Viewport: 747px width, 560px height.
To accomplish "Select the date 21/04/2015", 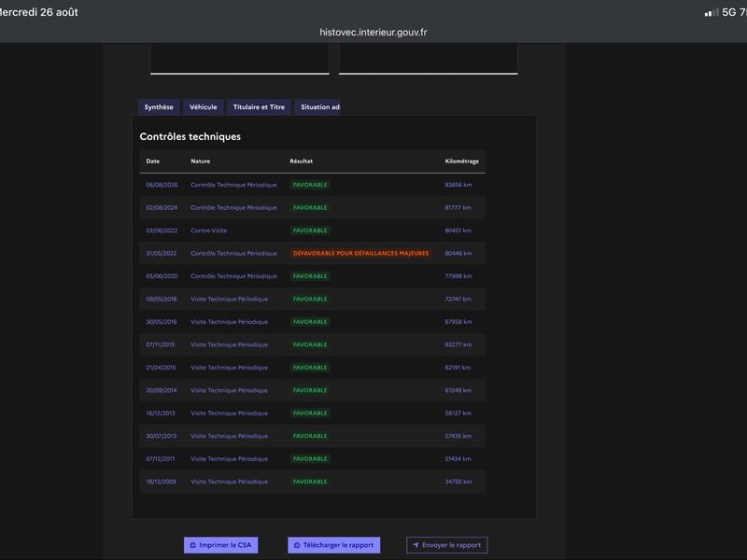I will click(161, 368).
